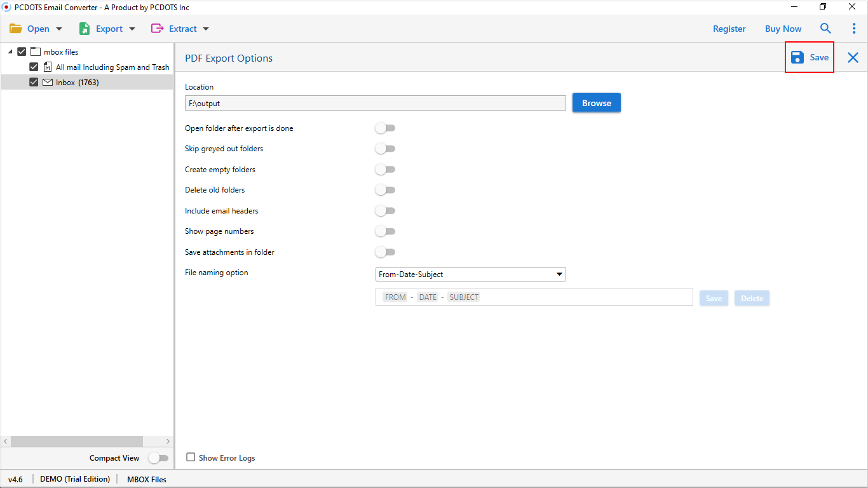Click the MBOX Files status entry
868x488 pixels.
(147, 479)
